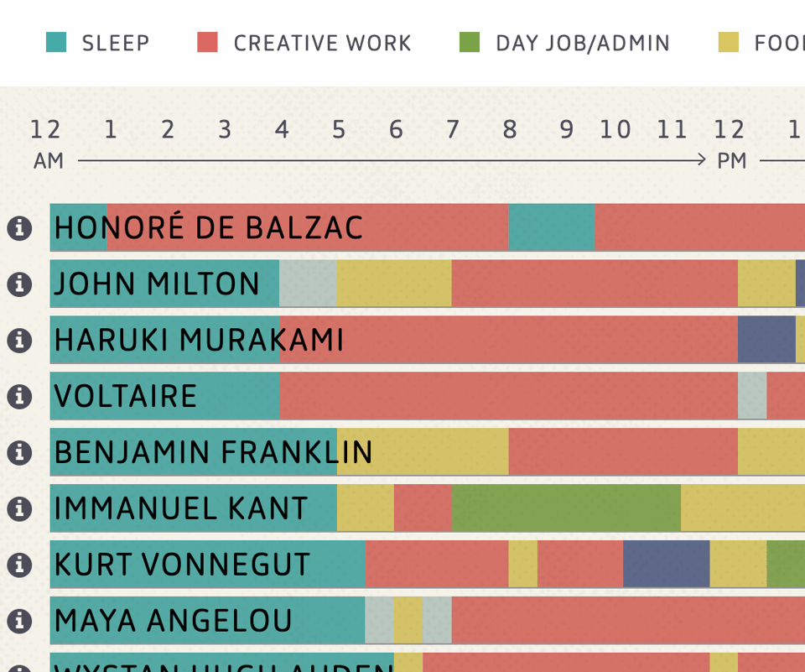The image size is (805, 672).
Task: Click Kant's green day job segment
Action: point(566,508)
